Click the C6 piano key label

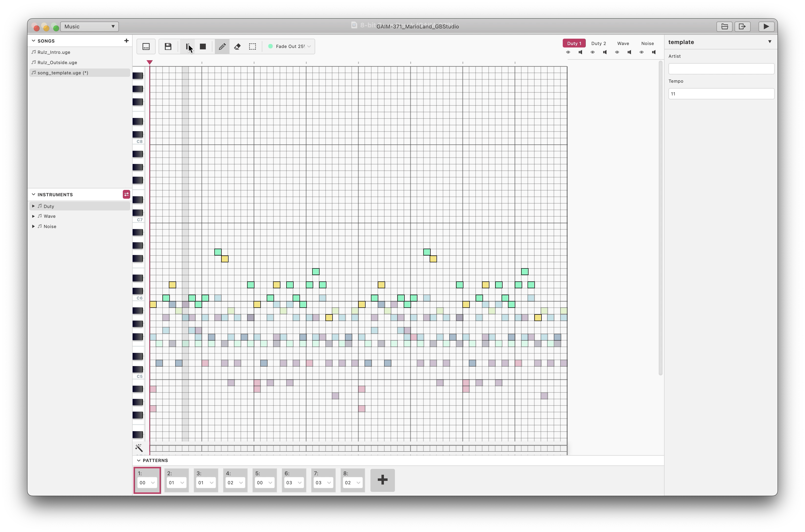[139, 298]
